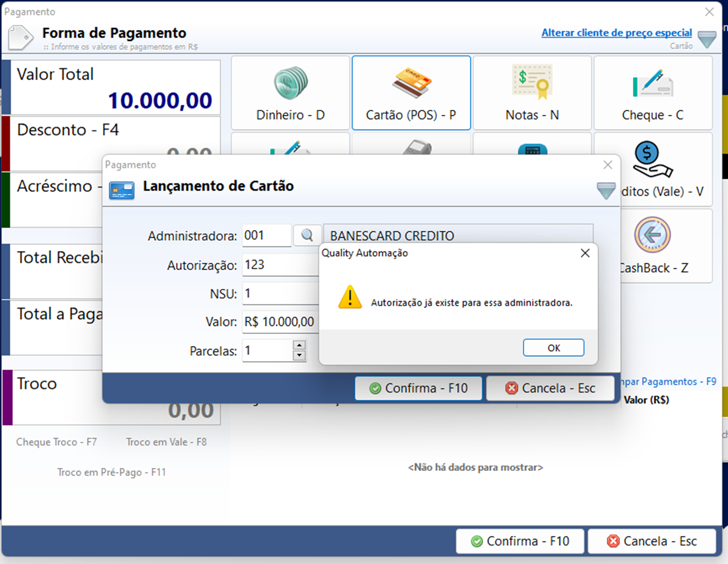
Task: Close the Forma de Pagamento window
Action: point(709,12)
